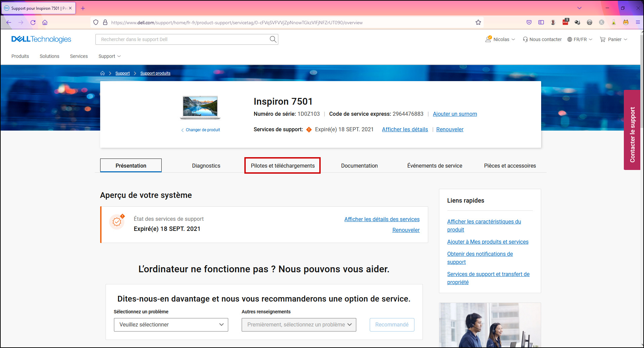This screenshot has height=348, width=644.
Task: Click Obtenir des notifications de support
Action: [x=480, y=258]
